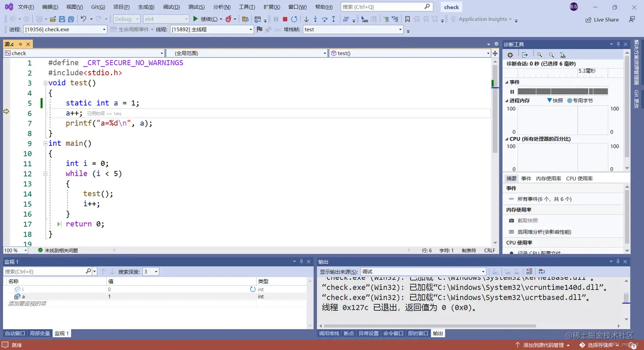The width and height of the screenshot is (644, 350).
Task: Click the editor vertical scrollbar thumb
Action: [x=495, y=109]
